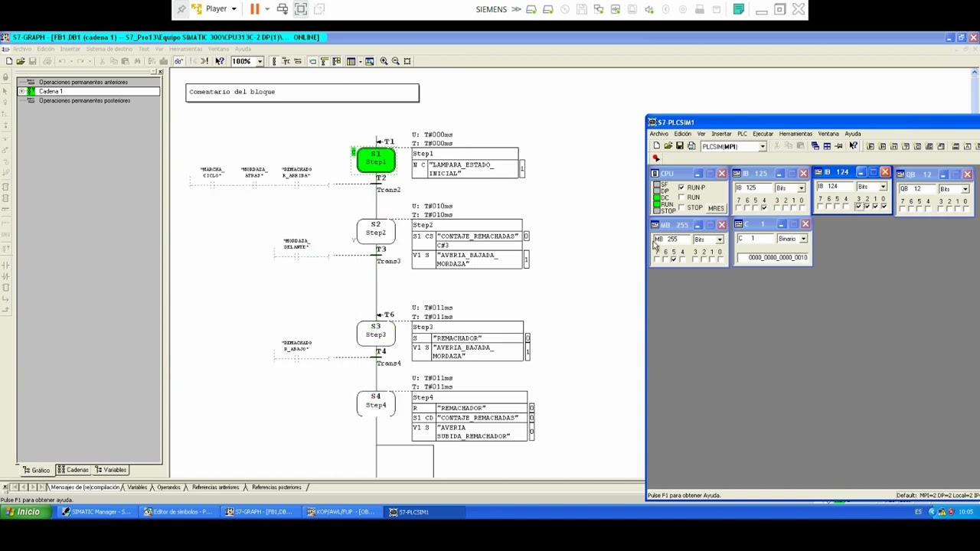Image resolution: width=980 pixels, height=551 pixels.
Task: Click the IB 124 address input field
Action: [x=834, y=186]
